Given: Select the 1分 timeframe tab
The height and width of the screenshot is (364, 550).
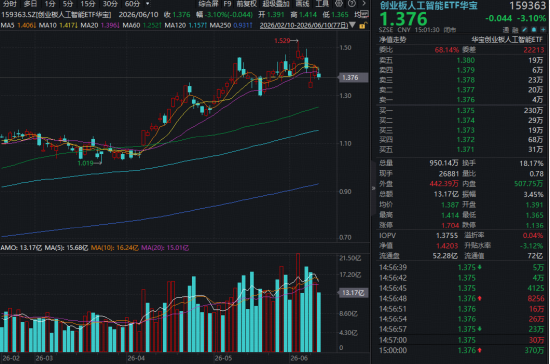Looking at the screenshot, I should [50, 4].
